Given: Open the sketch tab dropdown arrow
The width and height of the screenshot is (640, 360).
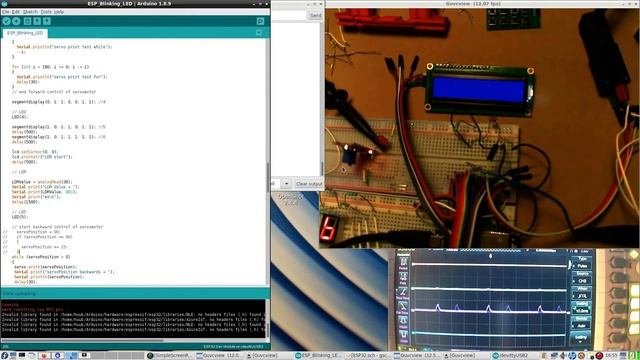Looking at the screenshot, I should (x=259, y=32).
